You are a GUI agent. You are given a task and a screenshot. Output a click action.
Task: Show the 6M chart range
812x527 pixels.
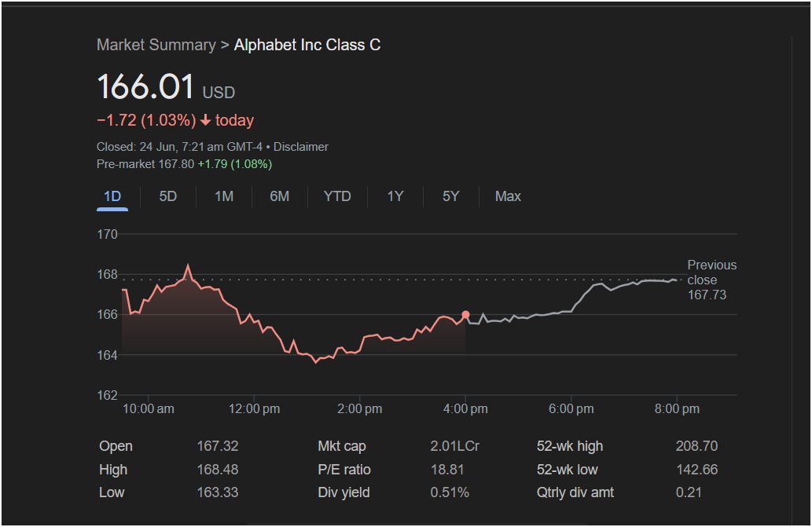tap(280, 196)
